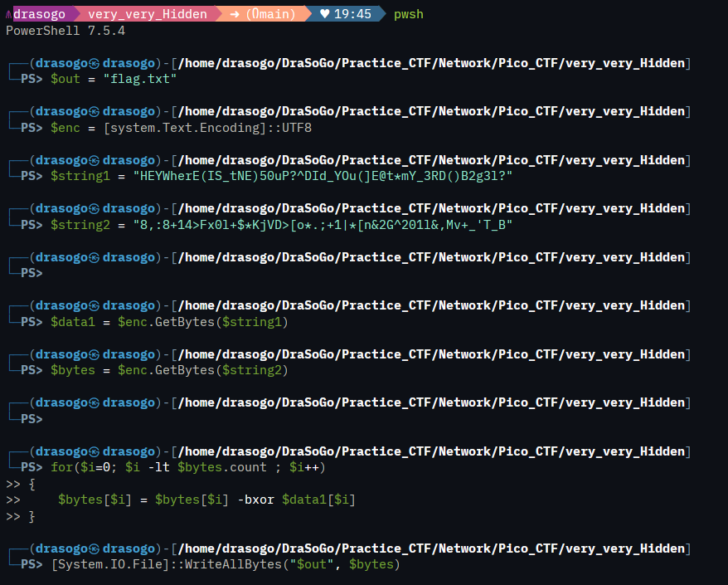Select the (main) git branch segment
The width and height of the screenshot is (728, 585).
(x=270, y=14)
